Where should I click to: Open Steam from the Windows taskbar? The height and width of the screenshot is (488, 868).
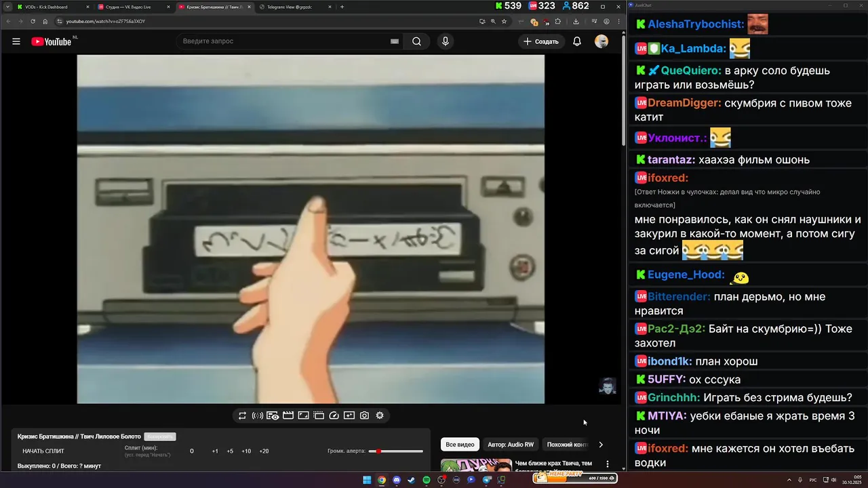pyautogui.click(x=412, y=480)
